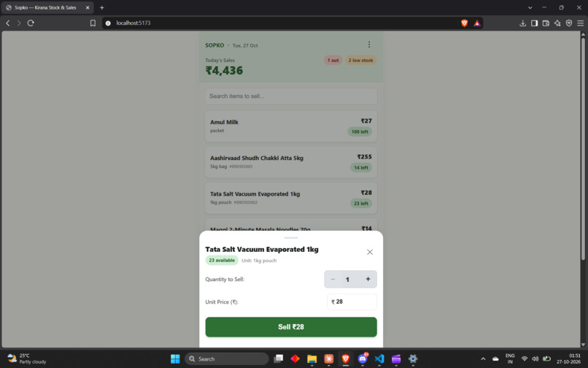This screenshot has width=588, height=368.
Task: Edit the Unit Price field
Action: point(352,302)
